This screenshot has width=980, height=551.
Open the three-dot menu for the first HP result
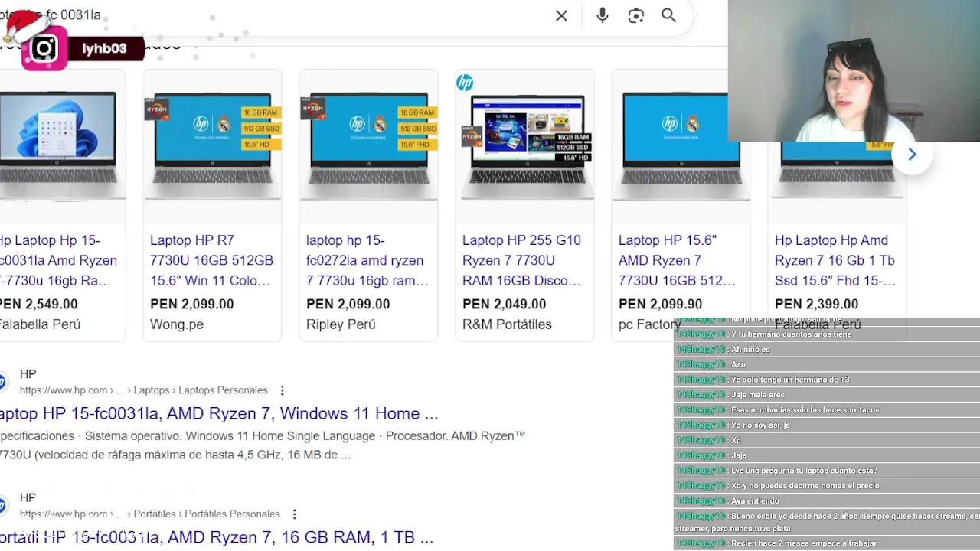(283, 390)
